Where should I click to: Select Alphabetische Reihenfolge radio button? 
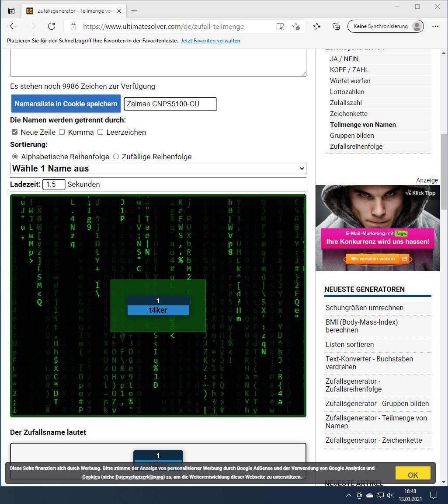(15, 157)
